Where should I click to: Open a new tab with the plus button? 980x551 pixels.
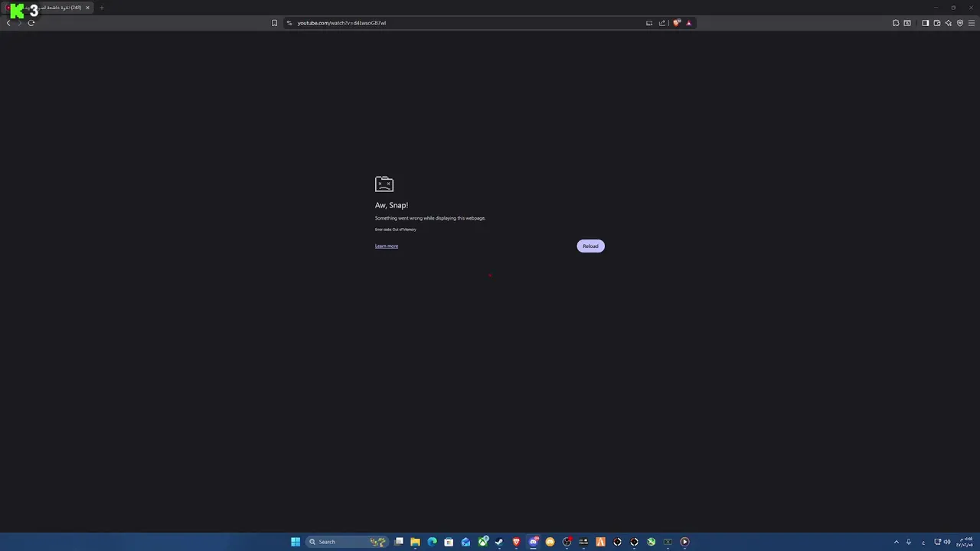(x=101, y=8)
